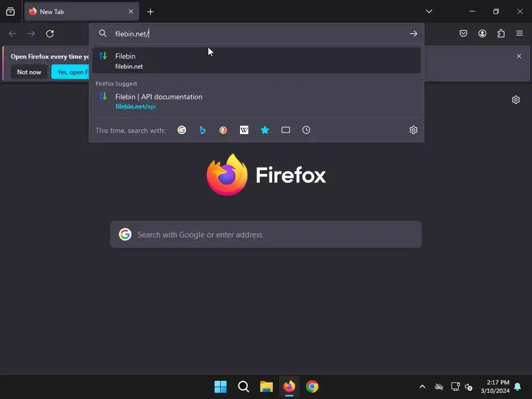Expand the list all tabs chevron

pos(429,11)
